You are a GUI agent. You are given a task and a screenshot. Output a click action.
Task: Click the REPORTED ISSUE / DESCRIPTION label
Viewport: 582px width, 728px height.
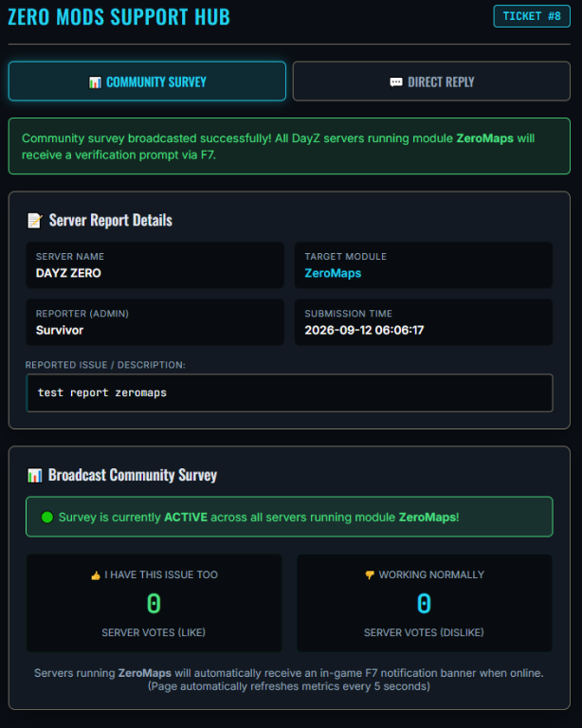click(x=105, y=365)
